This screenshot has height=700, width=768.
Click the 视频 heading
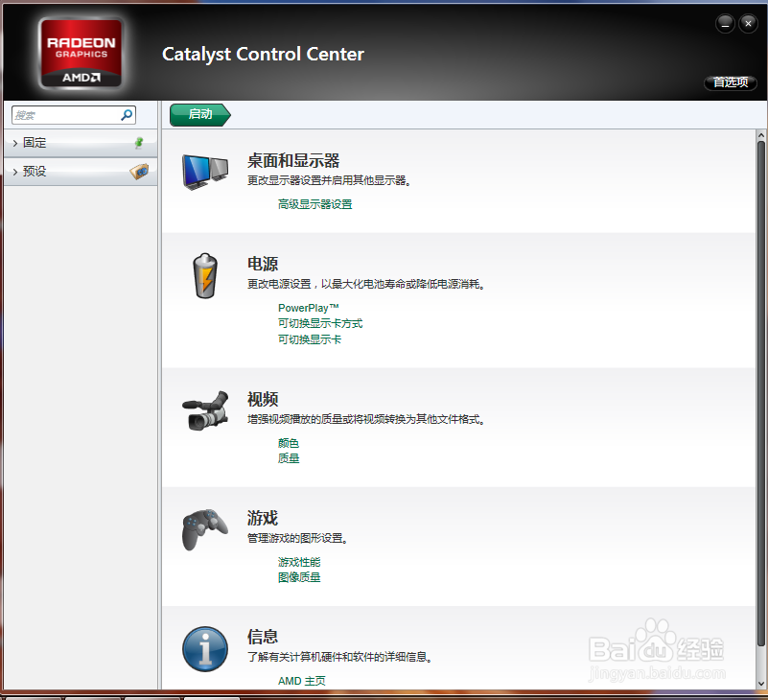click(263, 399)
